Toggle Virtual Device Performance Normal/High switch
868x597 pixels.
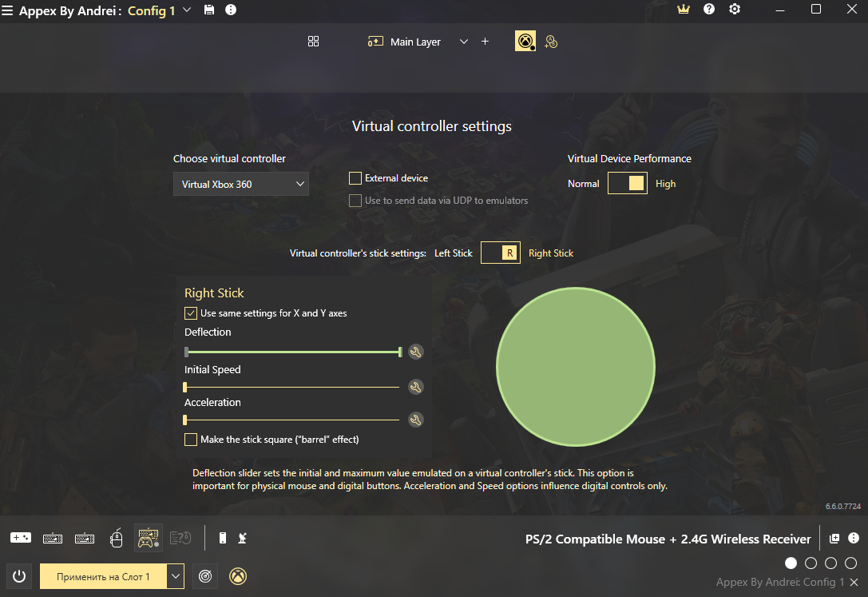click(x=628, y=184)
